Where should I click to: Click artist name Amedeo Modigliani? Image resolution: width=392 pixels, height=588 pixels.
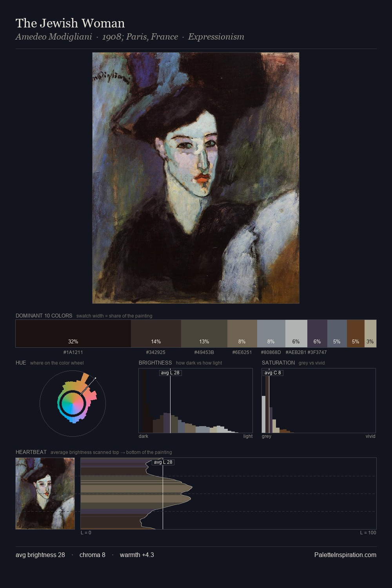tap(54, 37)
